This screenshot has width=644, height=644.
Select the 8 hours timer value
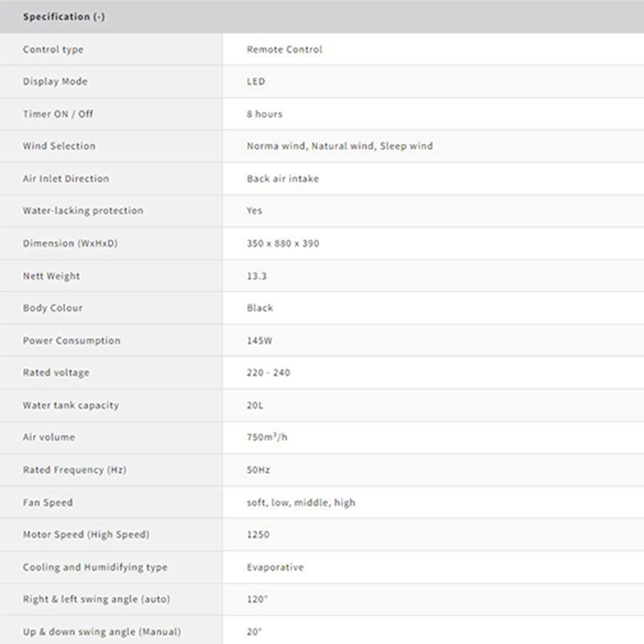pyautogui.click(x=265, y=114)
